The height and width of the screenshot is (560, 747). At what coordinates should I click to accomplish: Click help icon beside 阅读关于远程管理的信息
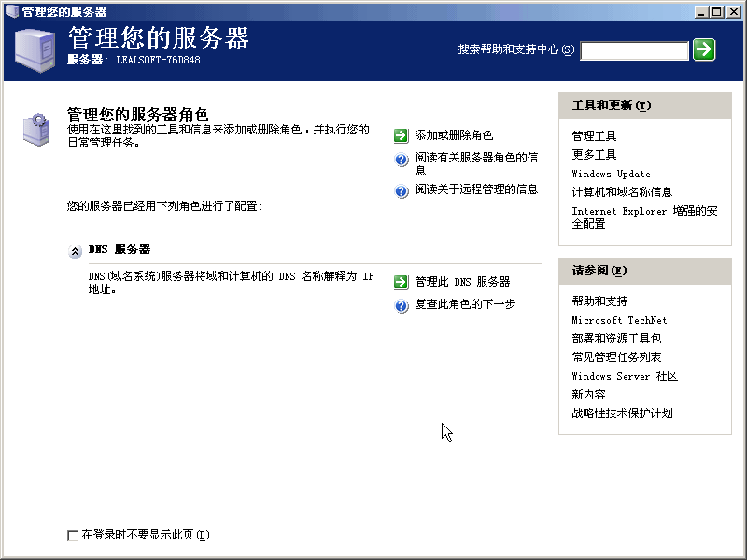[x=402, y=191]
